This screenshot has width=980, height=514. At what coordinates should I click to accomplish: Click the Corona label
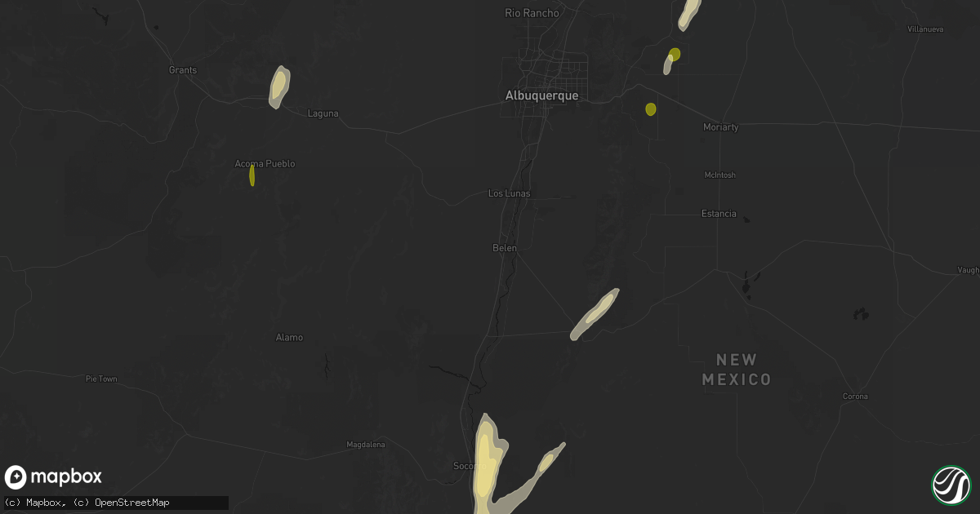(857, 397)
